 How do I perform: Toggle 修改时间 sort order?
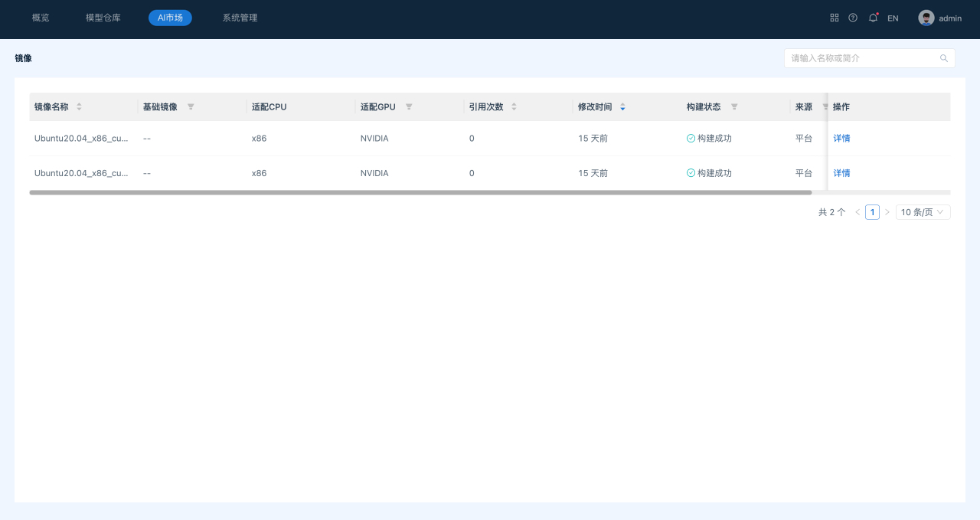622,107
